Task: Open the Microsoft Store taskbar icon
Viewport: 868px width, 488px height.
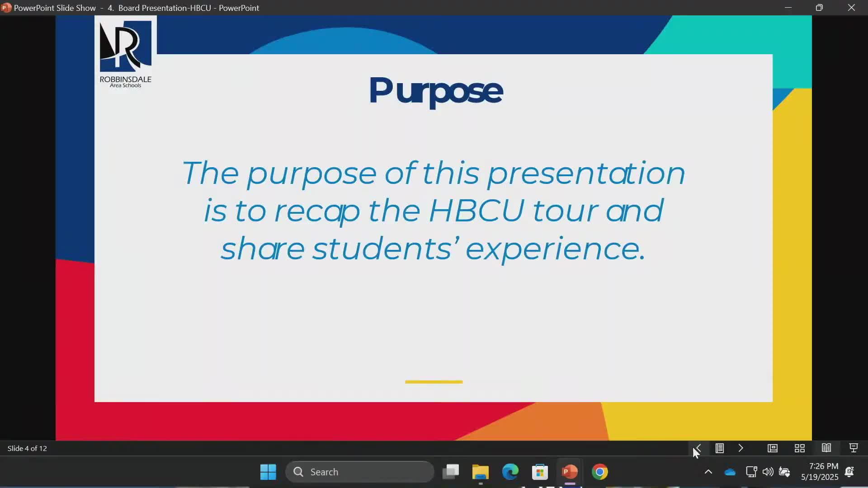Action: pos(540,472)
